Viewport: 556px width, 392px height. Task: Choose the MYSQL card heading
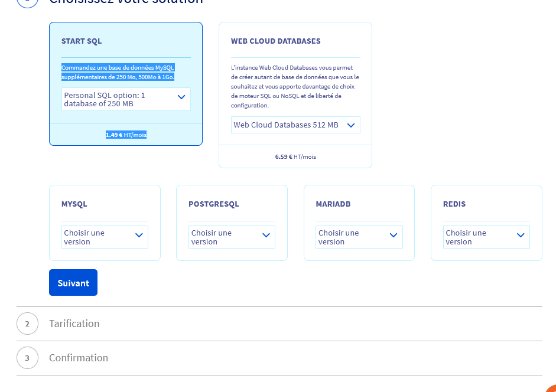click(x=74, y=204)
